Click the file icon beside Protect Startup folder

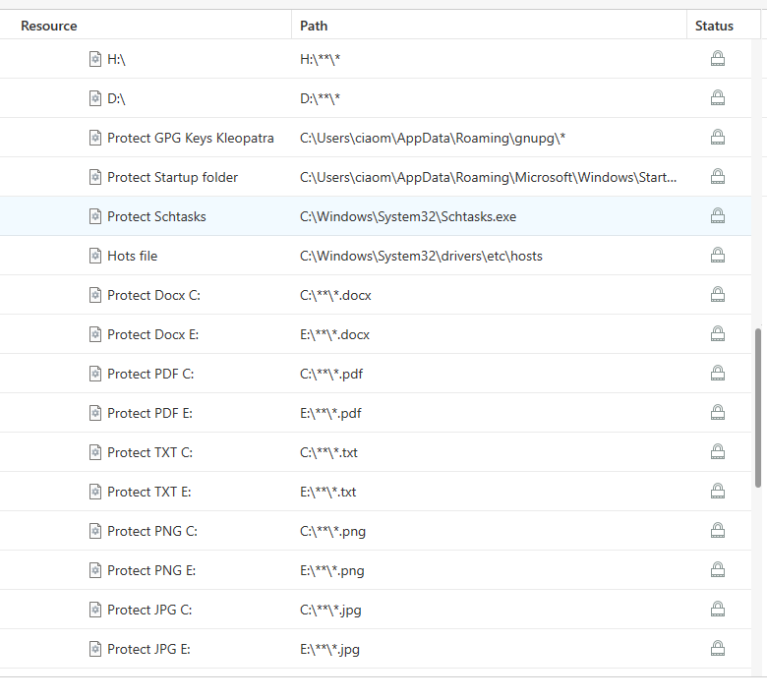tap(95, 177)
